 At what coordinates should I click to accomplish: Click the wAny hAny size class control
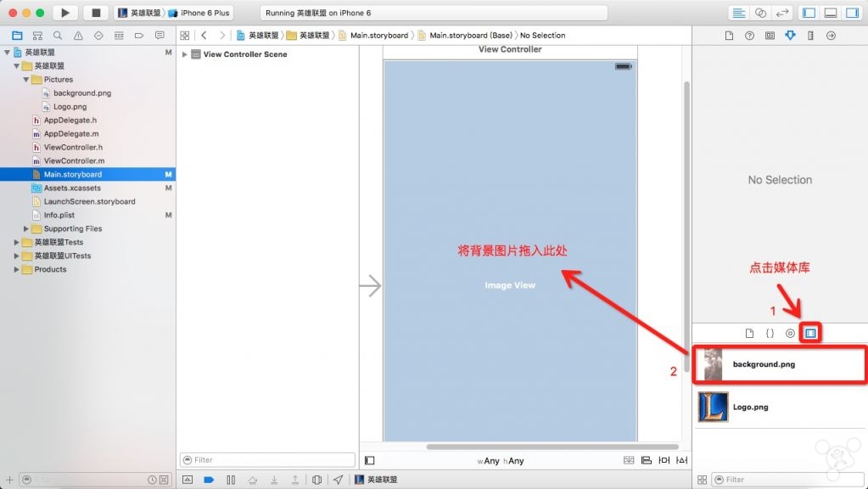click(501, 461)
